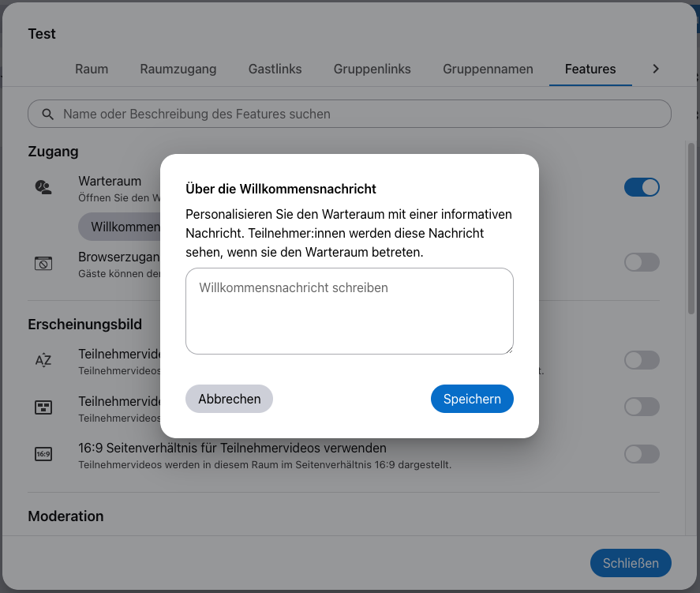
Task: Click the Schließen button
Action: (x=631, y=563)
